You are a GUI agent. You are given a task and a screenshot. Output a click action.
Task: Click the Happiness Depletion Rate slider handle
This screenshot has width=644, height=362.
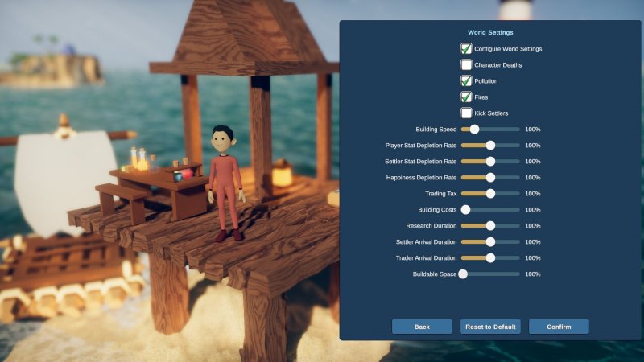pos(489,178)
